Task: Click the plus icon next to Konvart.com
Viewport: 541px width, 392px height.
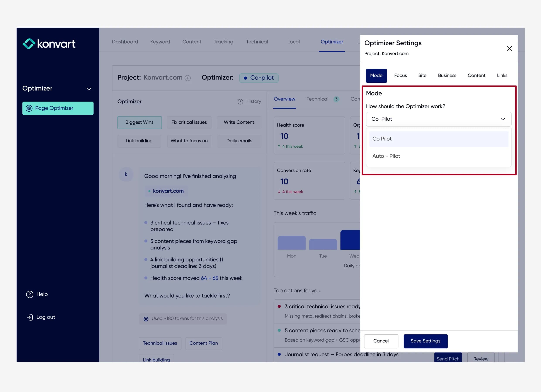Action: point(188,78)
